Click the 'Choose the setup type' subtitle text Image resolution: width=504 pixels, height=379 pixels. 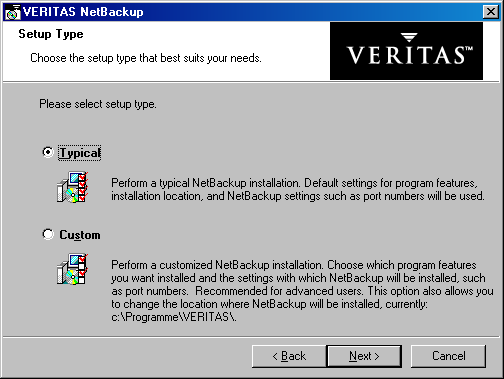click(x=146, y=58)
